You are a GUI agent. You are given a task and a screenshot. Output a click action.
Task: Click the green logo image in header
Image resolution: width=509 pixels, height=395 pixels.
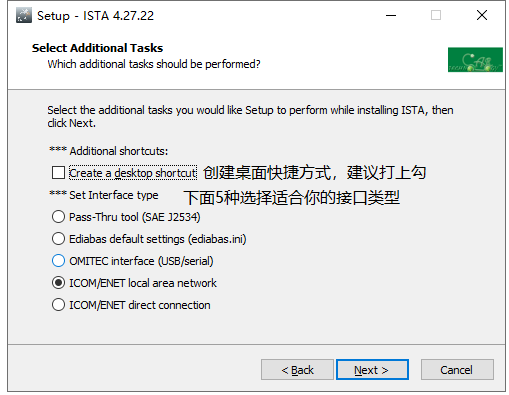tap(475, 60)
